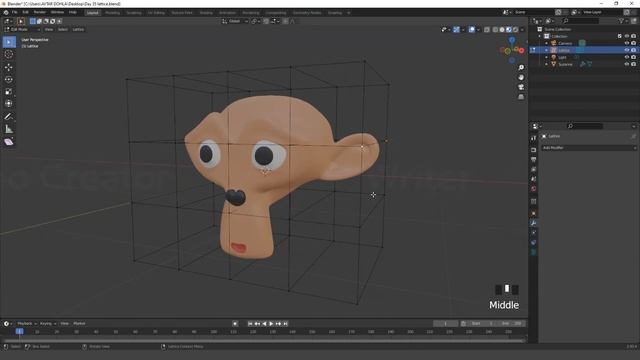Click the viewport zoom magnifier icon
Viewport: 640px width, 360px height.
point(521,67)
